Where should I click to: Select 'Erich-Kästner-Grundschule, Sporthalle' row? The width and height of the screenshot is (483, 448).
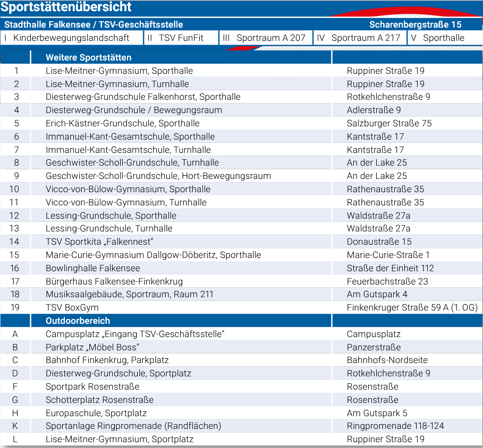point(241,123)
